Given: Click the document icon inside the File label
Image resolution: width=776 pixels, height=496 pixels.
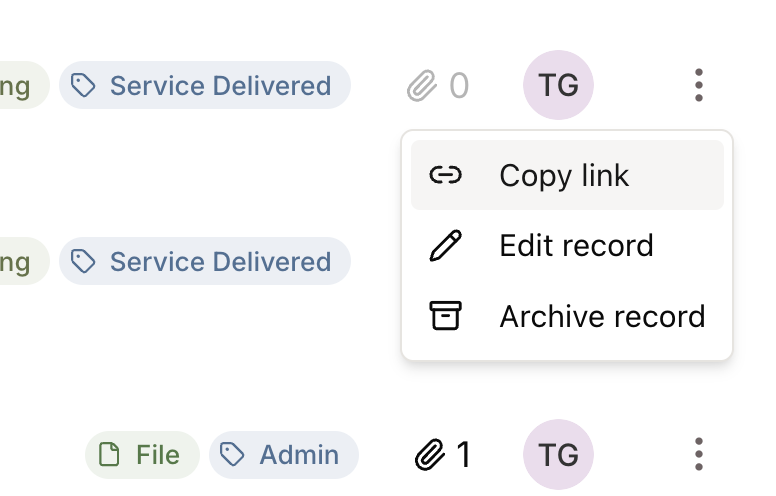Looking at the screenshot, I should [109, 454].
